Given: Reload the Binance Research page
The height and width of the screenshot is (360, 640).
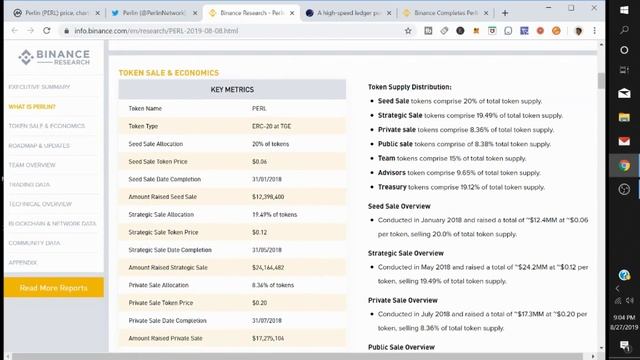Looking at the screenshot, I should pos(47,31).
